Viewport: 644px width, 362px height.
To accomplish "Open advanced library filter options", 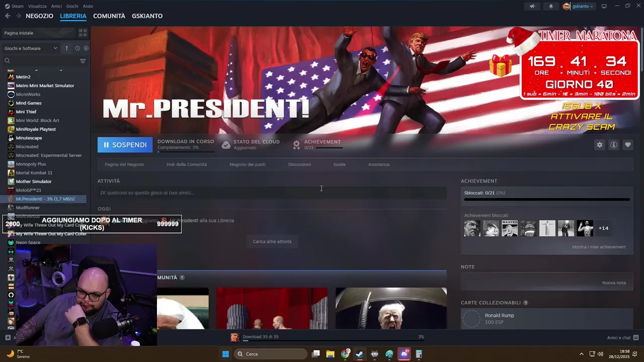I will pos(83,61).
